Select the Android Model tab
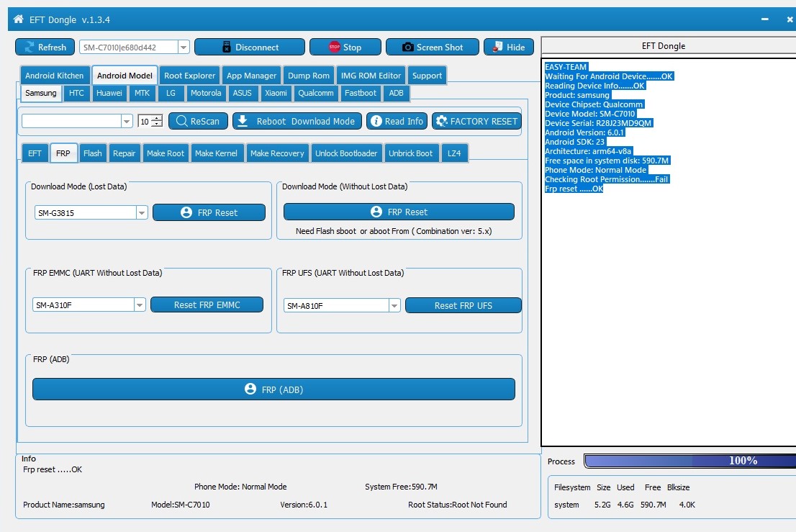 125,76
